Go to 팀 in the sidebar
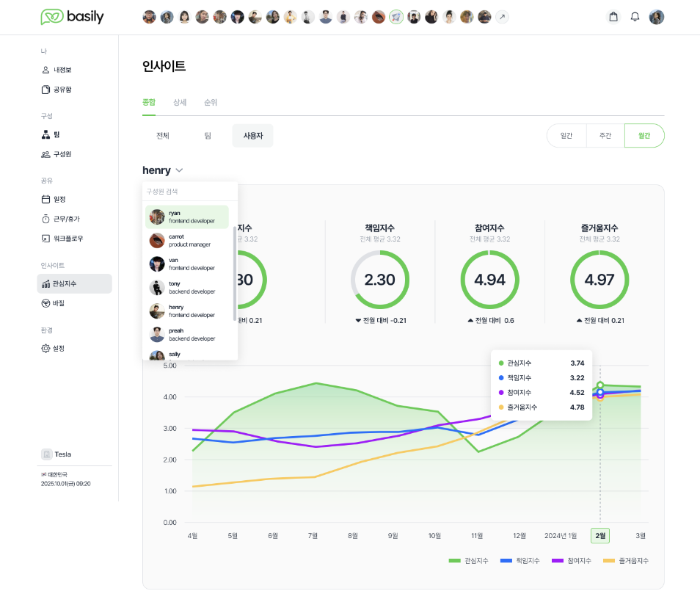The width and height of the screenshot is (700, 602). (51, 134)
